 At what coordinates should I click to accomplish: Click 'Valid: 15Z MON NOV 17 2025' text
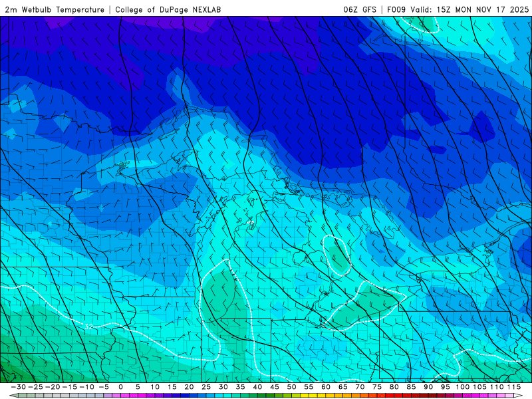pyautogui.click(x=469, y=10)
